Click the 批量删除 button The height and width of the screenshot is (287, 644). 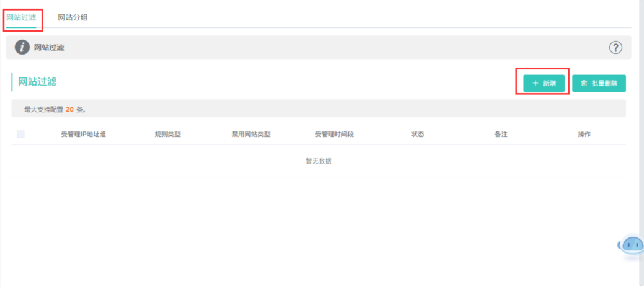599,83
